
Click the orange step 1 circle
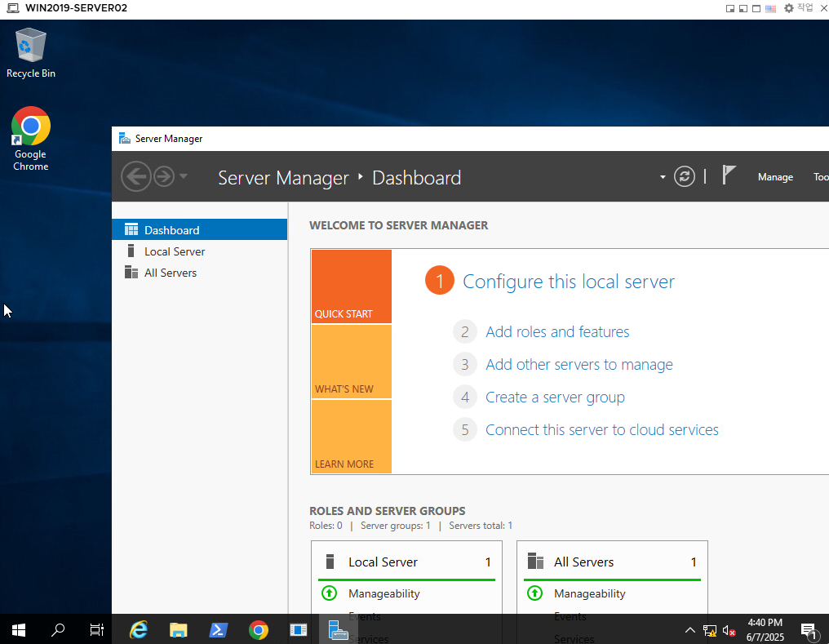coord(439,281)
